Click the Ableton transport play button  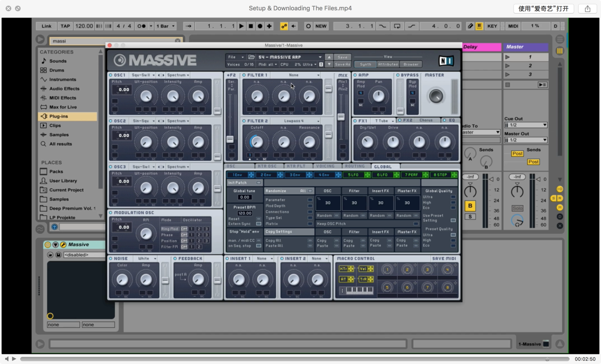242,26
